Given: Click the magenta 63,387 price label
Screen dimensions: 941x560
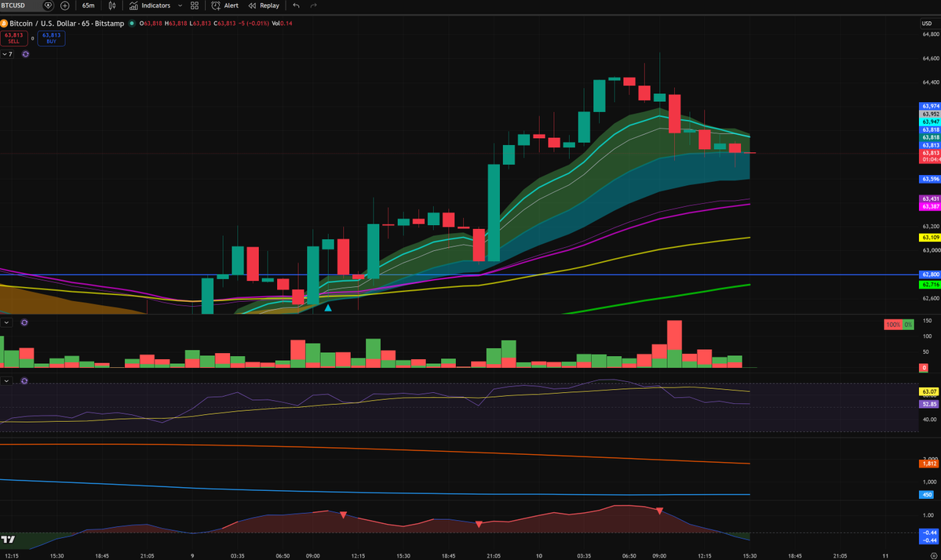Looking at the screenshot, I should click(x=930, y=206).
